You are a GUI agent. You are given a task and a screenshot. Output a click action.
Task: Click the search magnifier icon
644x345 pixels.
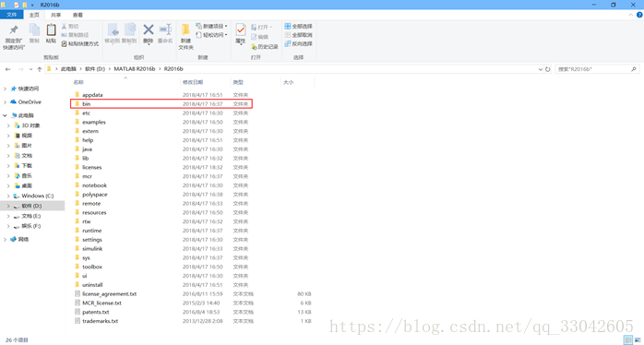coord(634,69)
